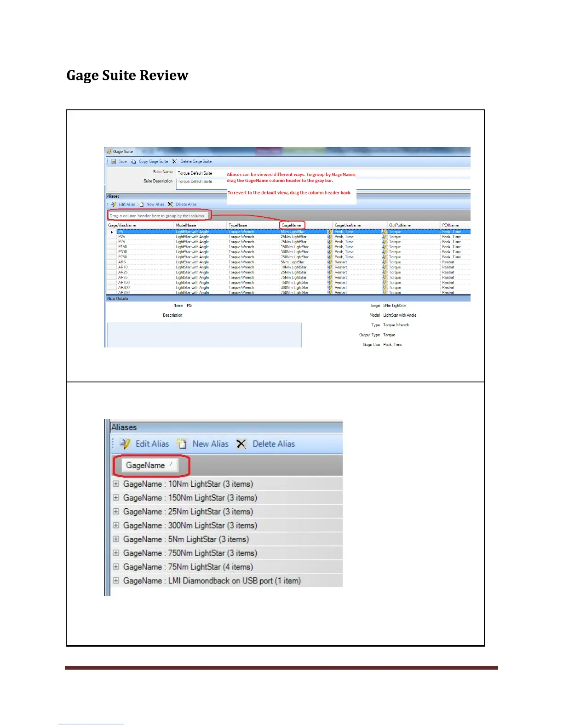The width and height of the screenshot is (563, 728).
Task: Select the AR5 alias row
Action: click(x=288, y=262)
